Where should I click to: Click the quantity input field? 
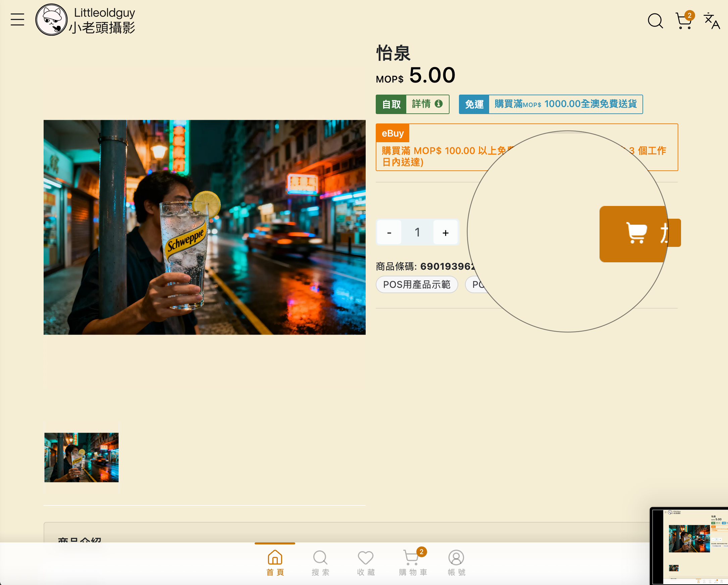pyautogui.click(x=417, y=232)
